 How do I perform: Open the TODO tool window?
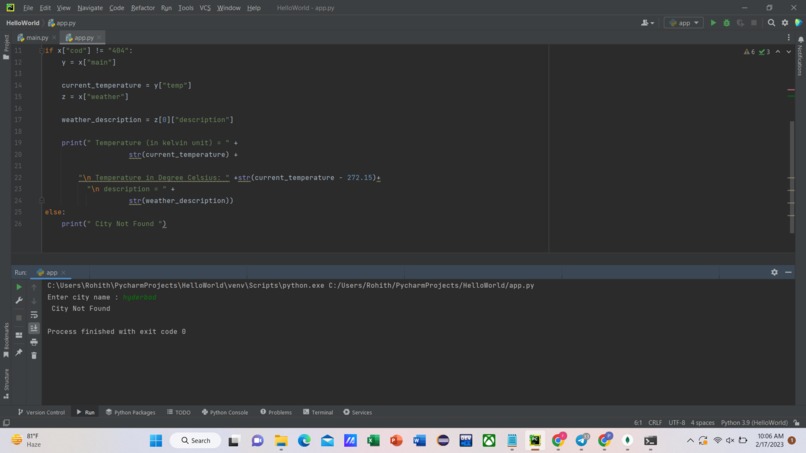point(179,412)
